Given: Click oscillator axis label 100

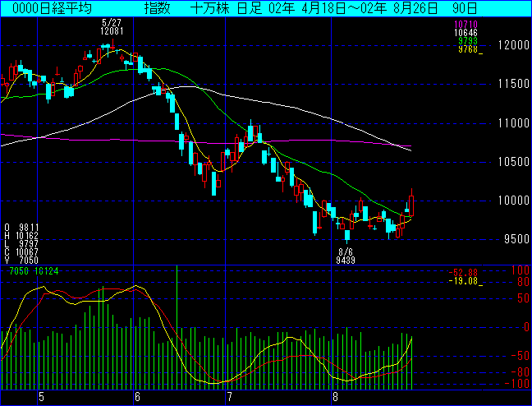Looking at the screenshot, I should pos(521,270).
